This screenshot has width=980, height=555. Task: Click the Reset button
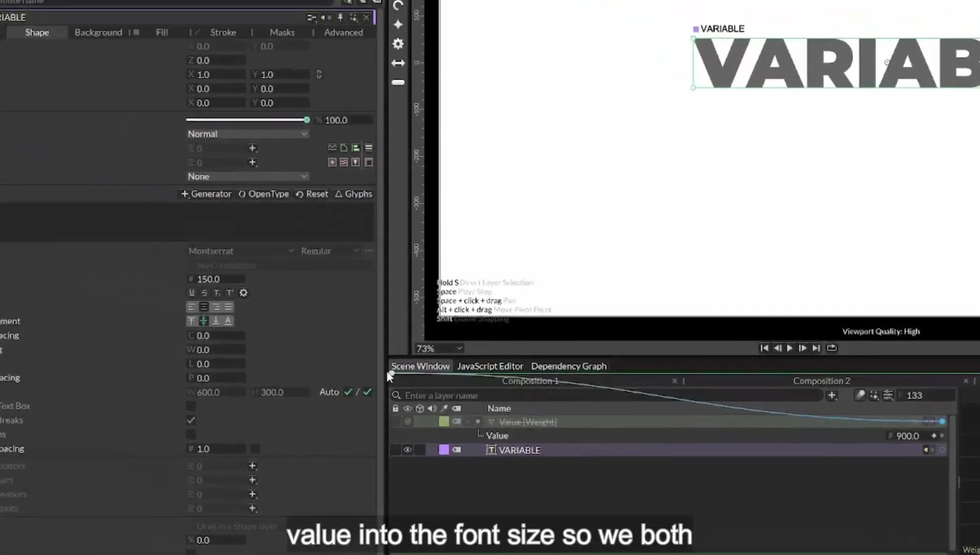[312, 194]
